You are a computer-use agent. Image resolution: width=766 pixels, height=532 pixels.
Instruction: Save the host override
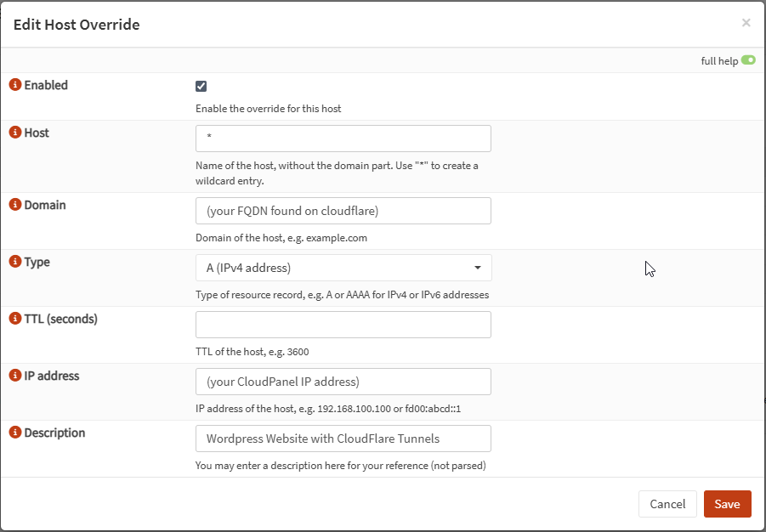pyautogui.click(x=727, y=503)
